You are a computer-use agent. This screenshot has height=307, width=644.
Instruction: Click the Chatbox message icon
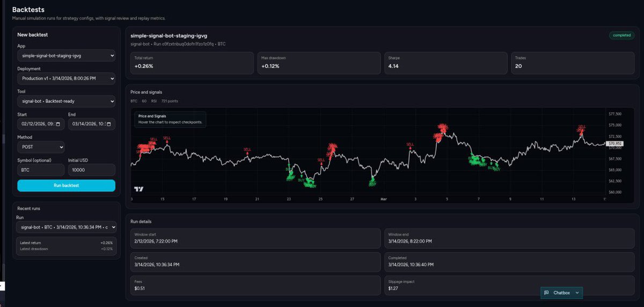[x=546, y=293]
